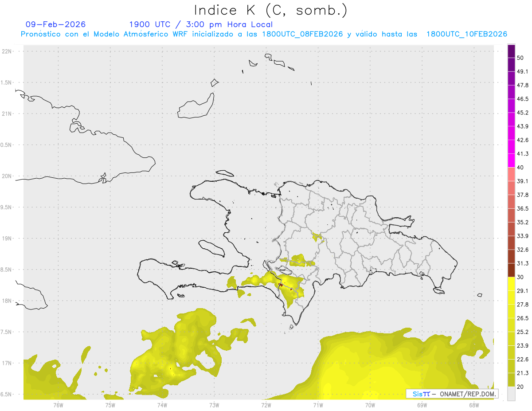Viewport: 532px width, 411px height.
Task: Select the forecast date "09-Feb-2026"
Action: (56, 24)
